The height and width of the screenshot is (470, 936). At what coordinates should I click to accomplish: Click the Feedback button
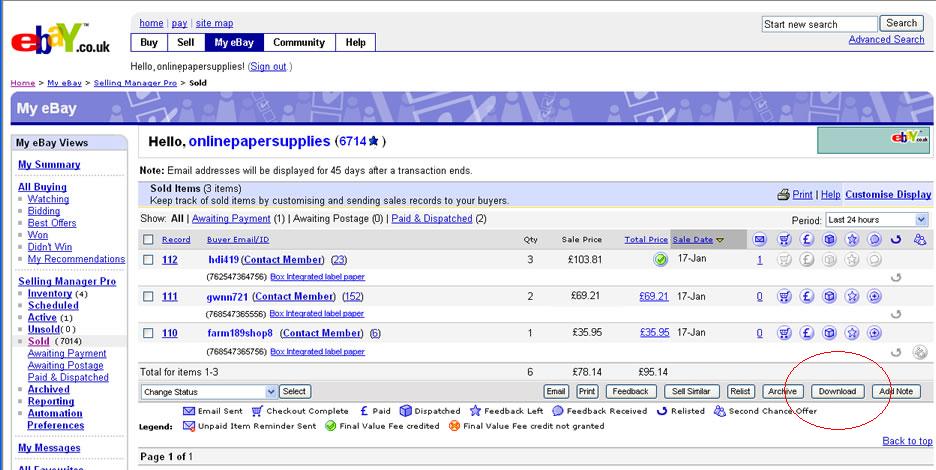click(x=630, y=392)
